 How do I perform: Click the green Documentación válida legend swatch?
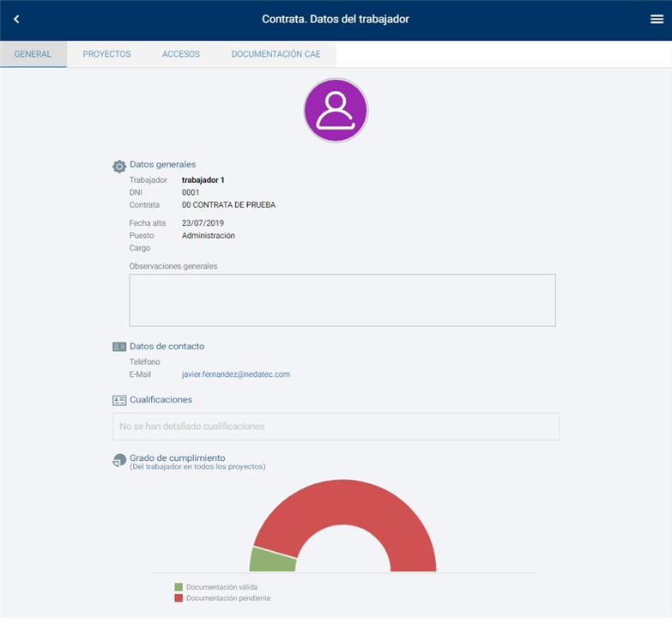tap(179, 587)
